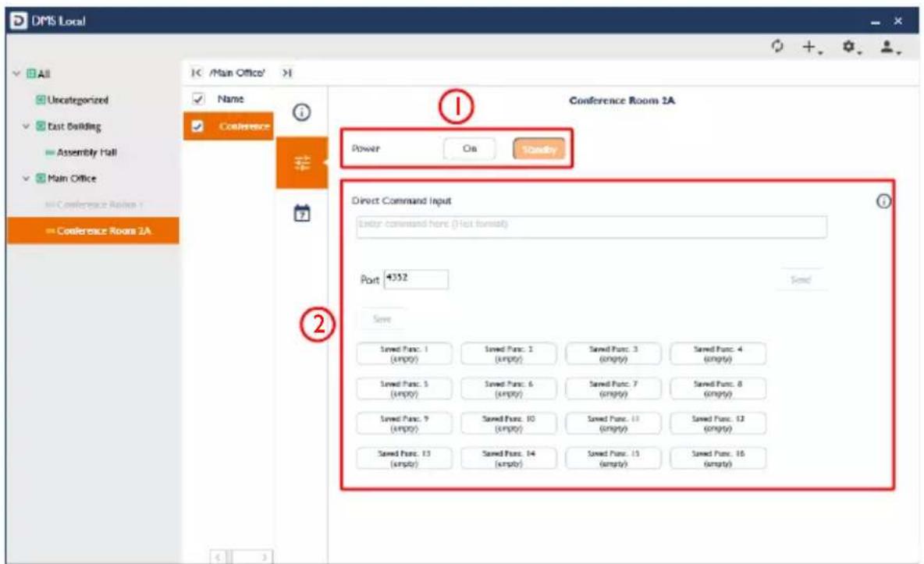Select Uncategorized in the tree

[x=78, y=100]
